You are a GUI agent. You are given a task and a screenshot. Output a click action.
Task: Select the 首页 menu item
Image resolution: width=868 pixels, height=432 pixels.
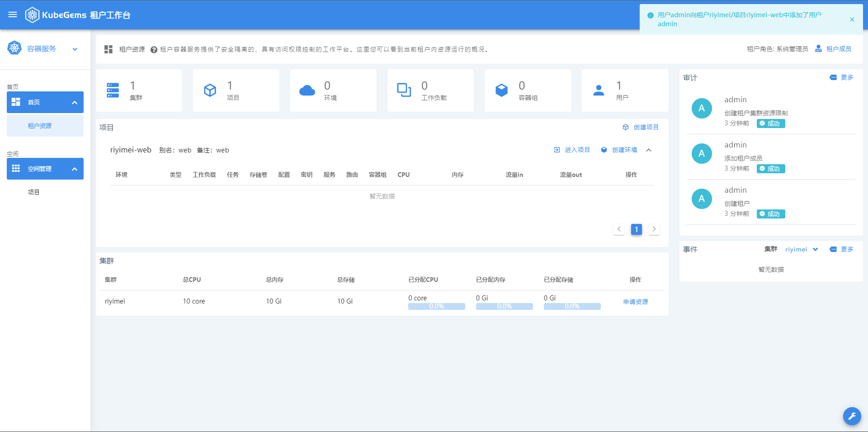(x=45, y=102)
